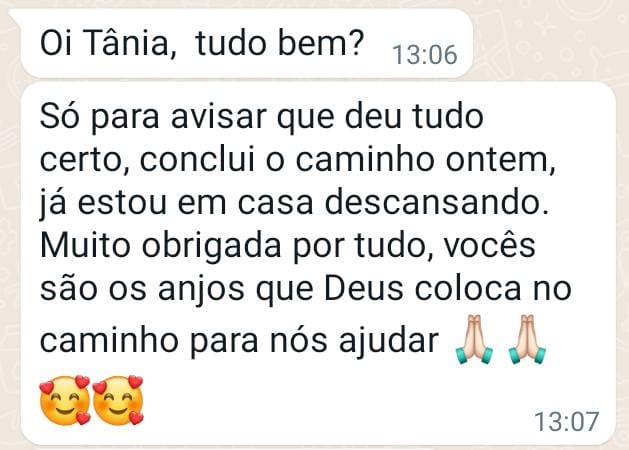Click the second praying hands emoji

tap(527, 340)
